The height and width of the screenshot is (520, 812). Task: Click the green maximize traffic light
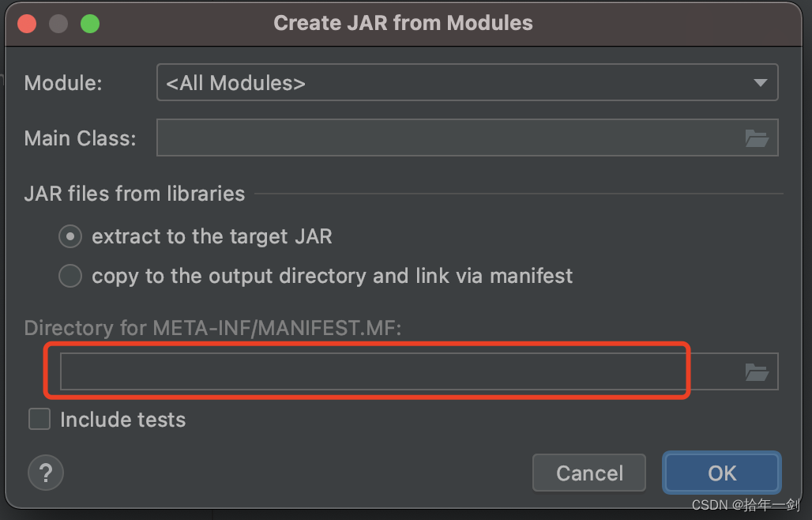click(x=90, y=24)
